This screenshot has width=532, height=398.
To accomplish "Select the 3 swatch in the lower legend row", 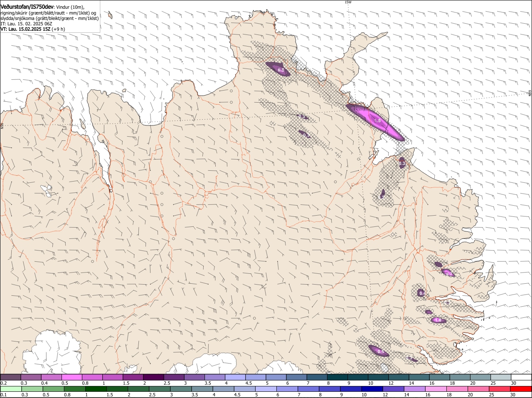I will [181, 389].
